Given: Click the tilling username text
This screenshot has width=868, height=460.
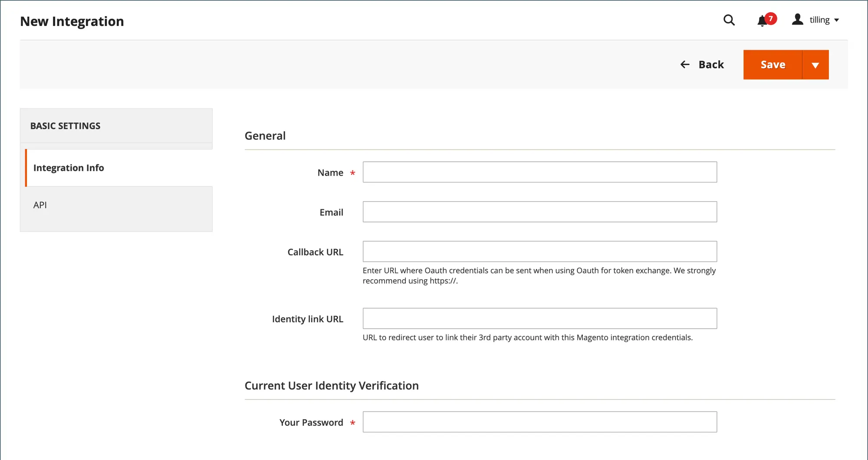Looking at the screenshot, I should click(819, 20).
